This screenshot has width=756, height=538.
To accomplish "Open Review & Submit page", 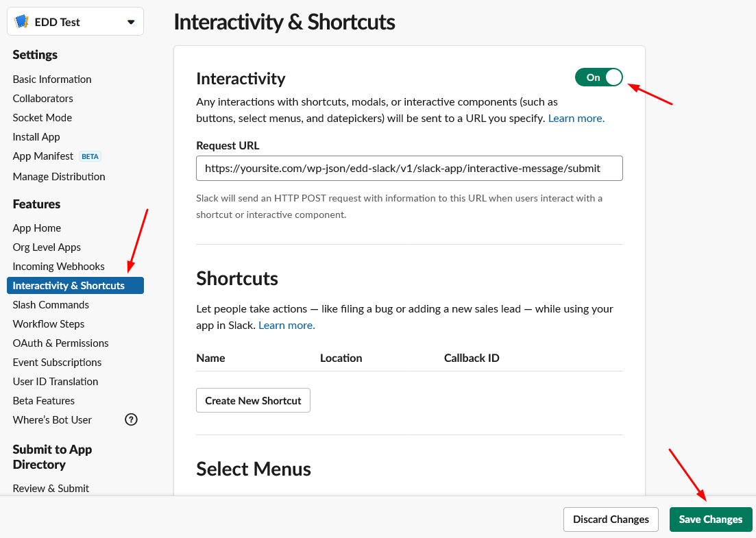I will coord(51,489).
